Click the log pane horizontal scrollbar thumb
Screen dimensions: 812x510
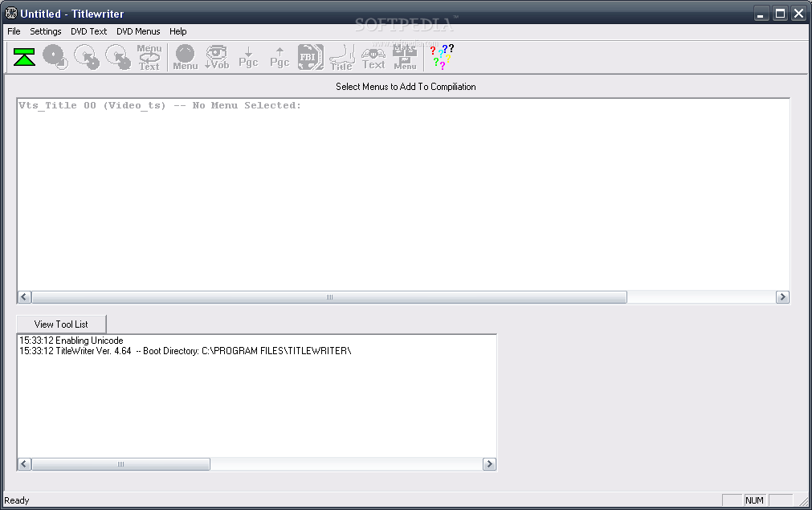pyautogui.click(x=120, y=464)
